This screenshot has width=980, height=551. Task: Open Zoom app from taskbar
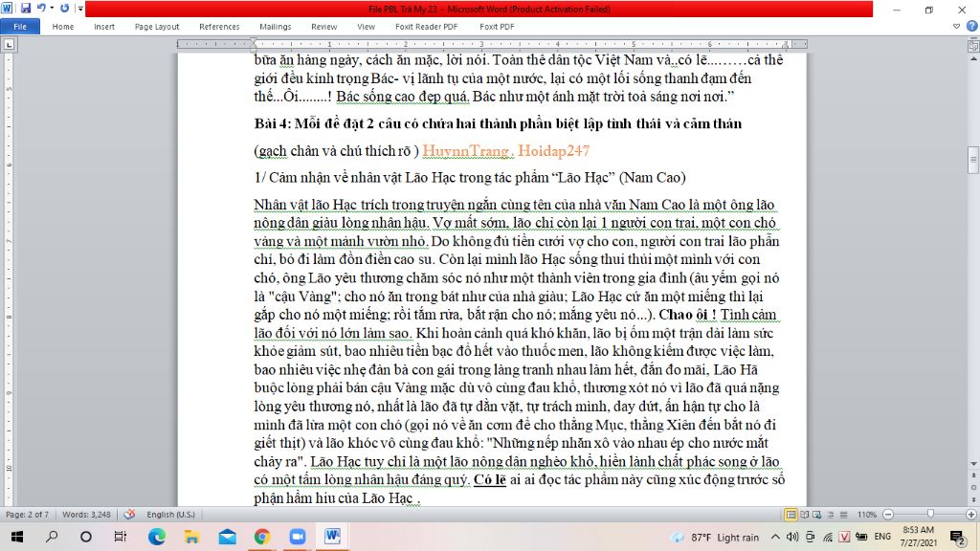point(298,537)
